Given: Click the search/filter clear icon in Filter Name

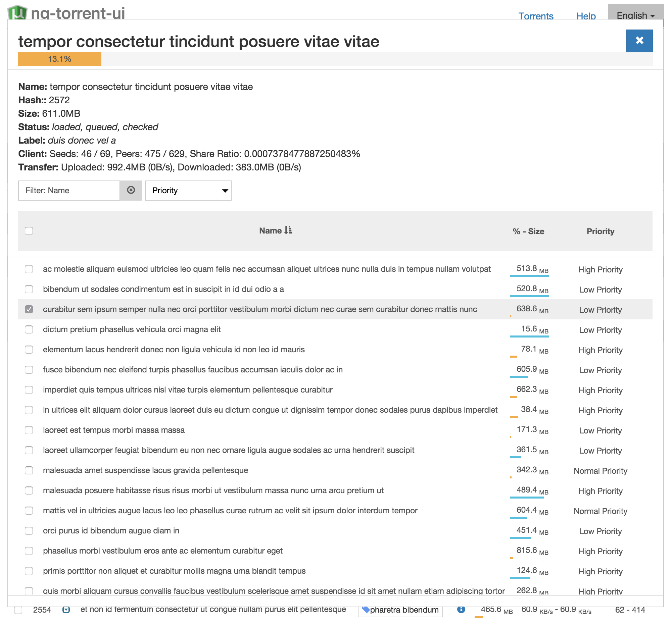Looking at the screenshot, I should (131, 190).
